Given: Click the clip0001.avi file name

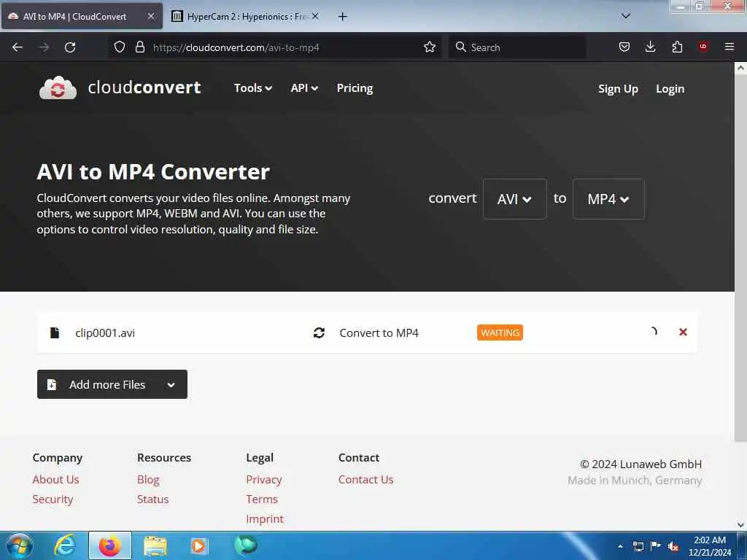Looking at the screenshot, I should tap(105, 332).
